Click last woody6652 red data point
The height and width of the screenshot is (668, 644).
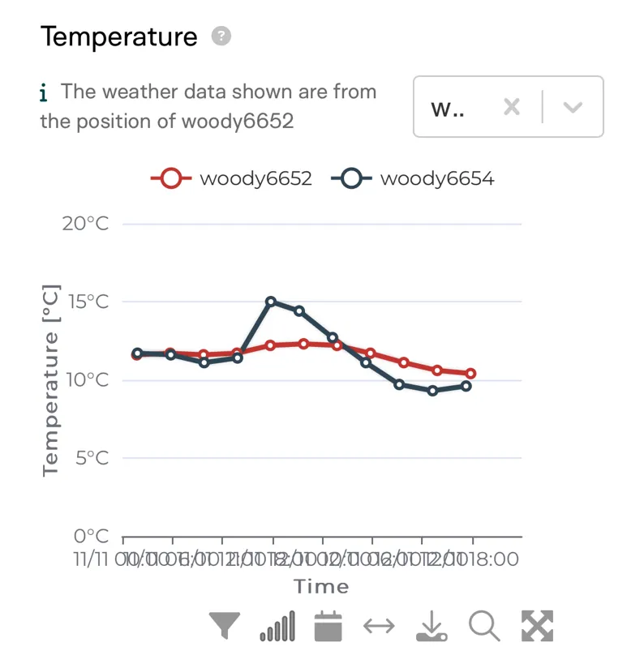[470, 373]
